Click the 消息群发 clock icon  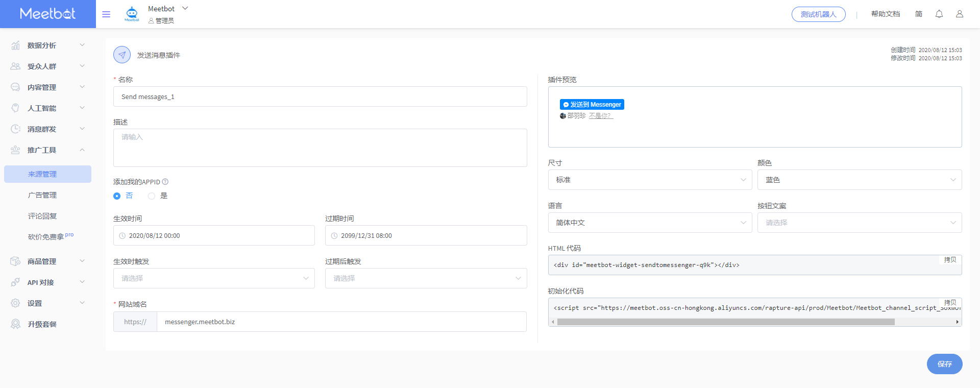[x=15, y=129]
